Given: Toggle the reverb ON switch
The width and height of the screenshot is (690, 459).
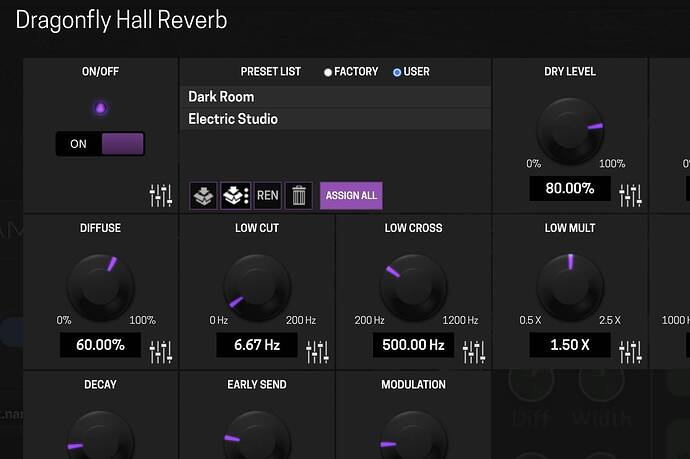Looking at the screenshot, I should 100,144.
